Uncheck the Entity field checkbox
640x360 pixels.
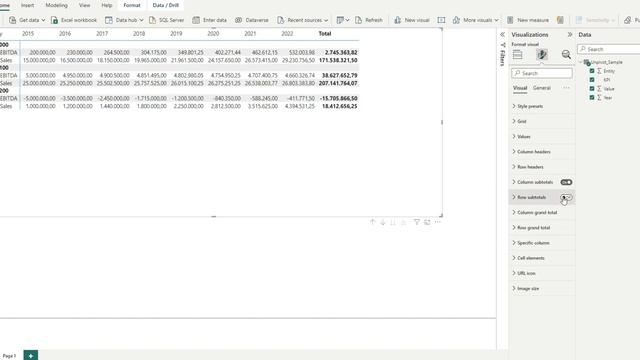[592, 71]
